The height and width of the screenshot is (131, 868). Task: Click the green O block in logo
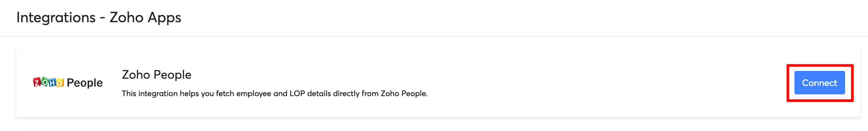pos(45,82)
